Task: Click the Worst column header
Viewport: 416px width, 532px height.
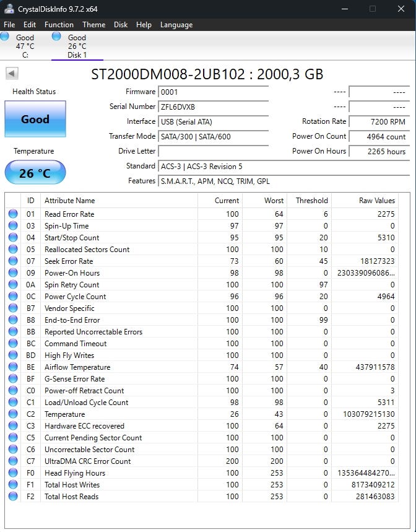Action: (264, 201)
